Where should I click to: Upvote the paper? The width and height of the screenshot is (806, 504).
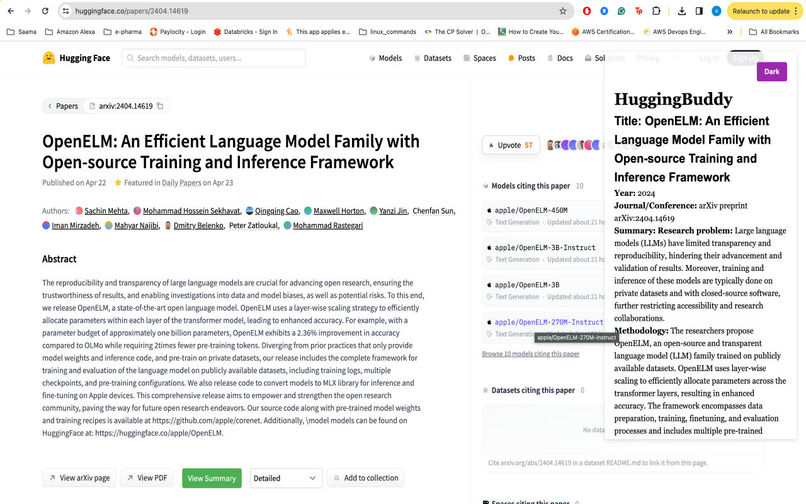coord(510,145)
